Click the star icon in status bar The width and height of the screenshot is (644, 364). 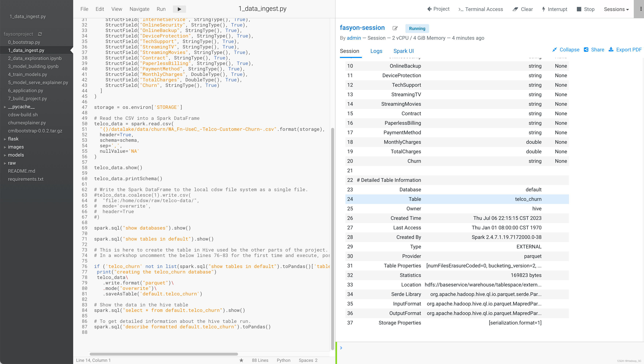[x=241, y=360]
